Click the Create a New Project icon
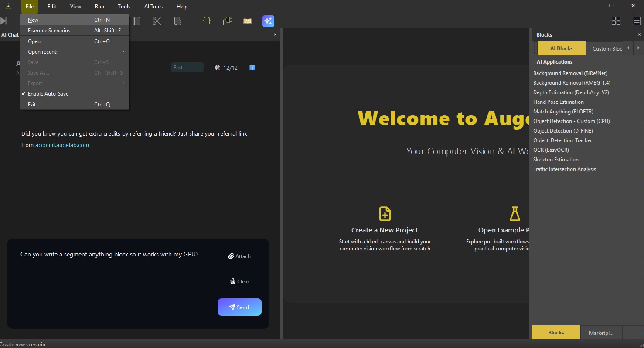644x348 pixels. 385,214
